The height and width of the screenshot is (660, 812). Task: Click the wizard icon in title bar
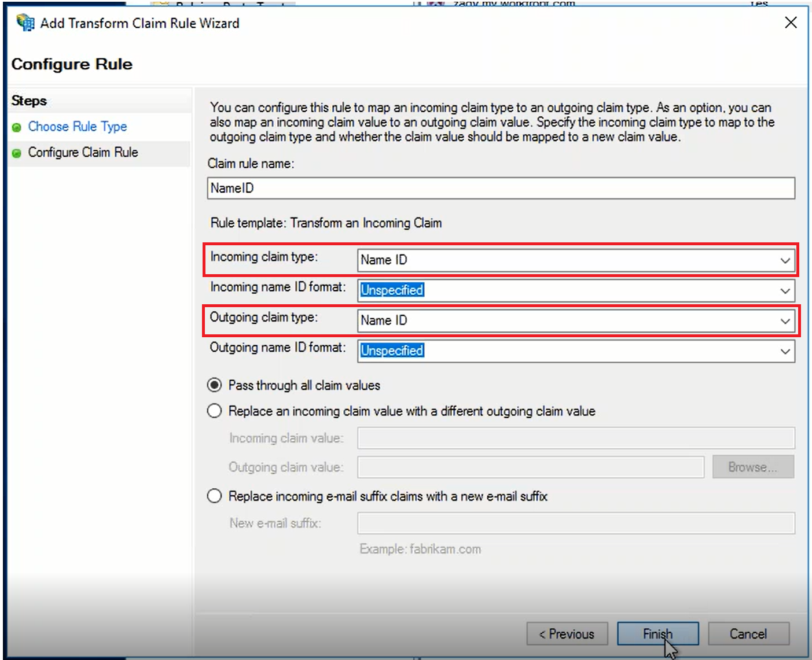pos(25,23)
